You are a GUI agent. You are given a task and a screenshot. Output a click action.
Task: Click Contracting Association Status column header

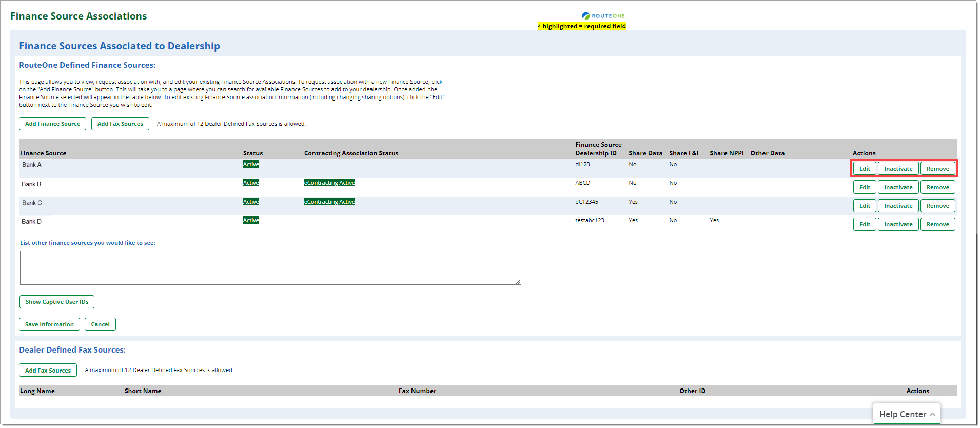pos(351,153)
